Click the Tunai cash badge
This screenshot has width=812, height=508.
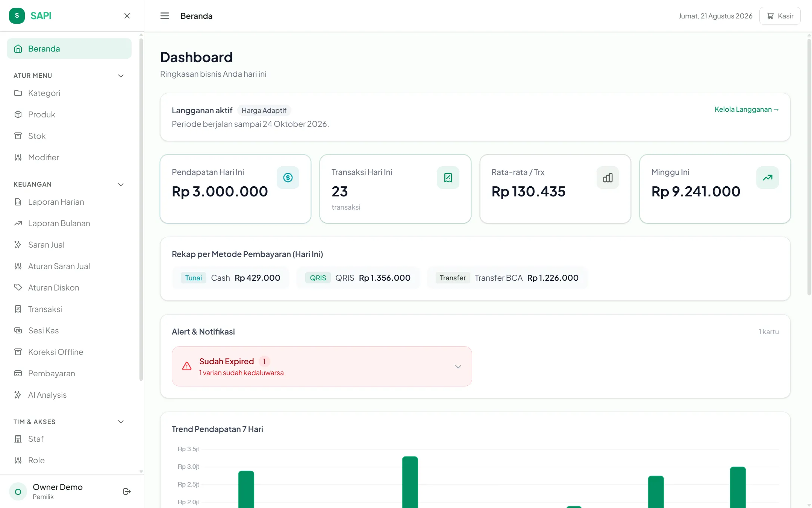[194, 278]
